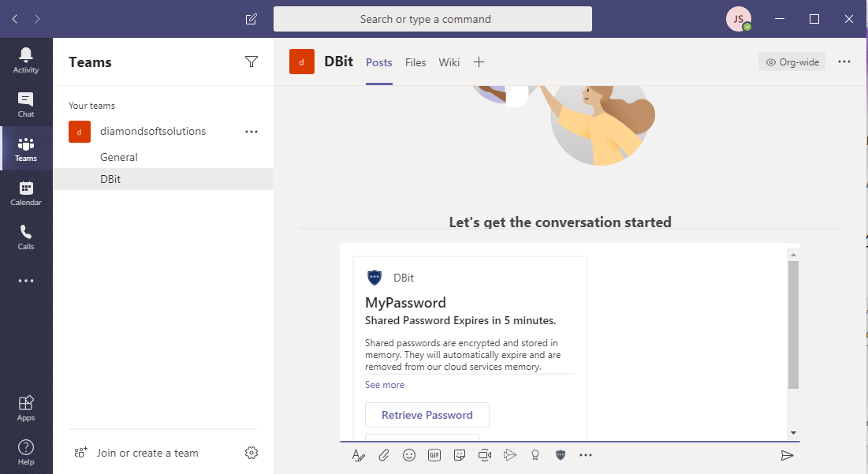Click the MyPassword card title
The height and width of the screenshot is (474, 868).
click(406, 303)
